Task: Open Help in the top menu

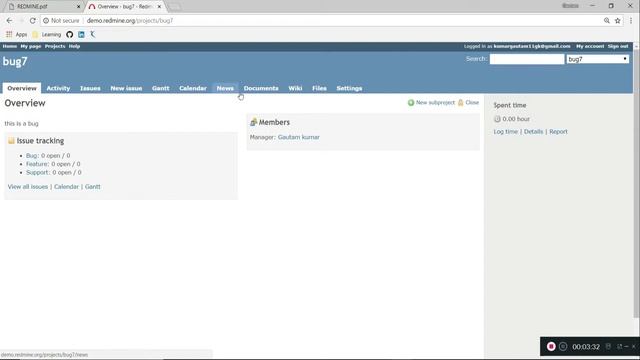Action: tap(74, 46)
